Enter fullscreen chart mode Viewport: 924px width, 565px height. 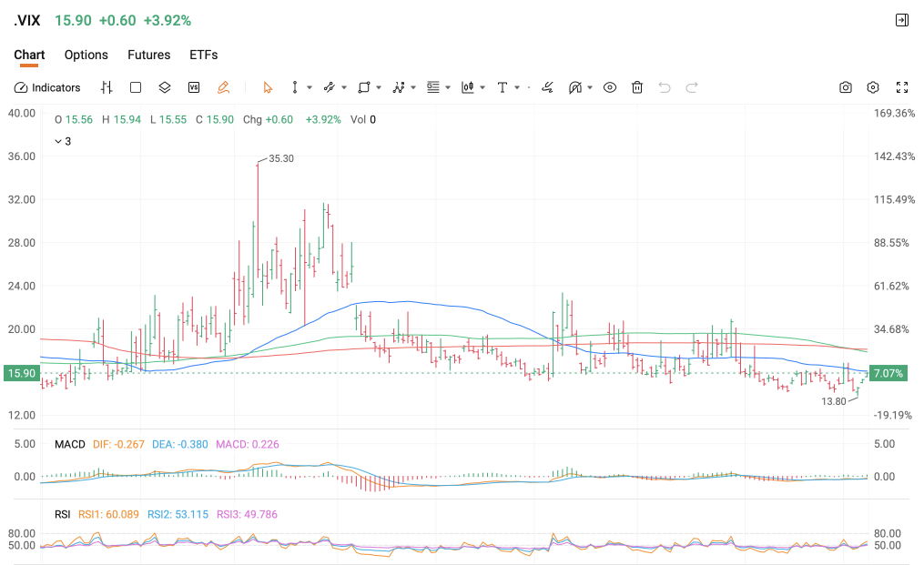(902, 87)
